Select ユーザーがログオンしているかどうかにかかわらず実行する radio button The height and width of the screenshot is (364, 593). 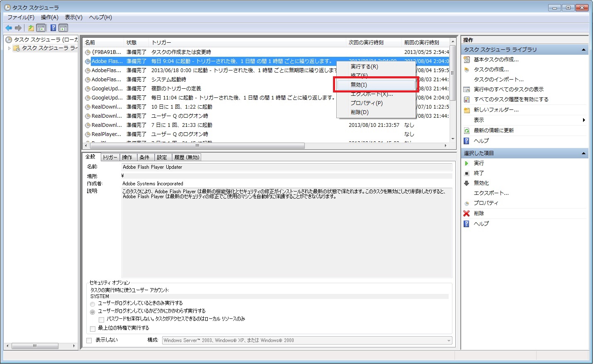point(92,312)
